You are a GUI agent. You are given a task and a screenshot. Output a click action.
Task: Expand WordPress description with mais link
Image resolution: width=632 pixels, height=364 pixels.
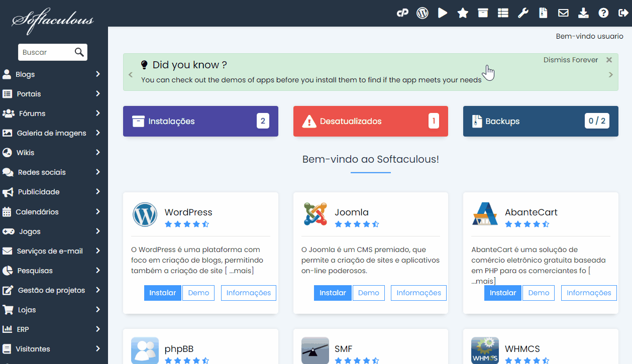241,271
